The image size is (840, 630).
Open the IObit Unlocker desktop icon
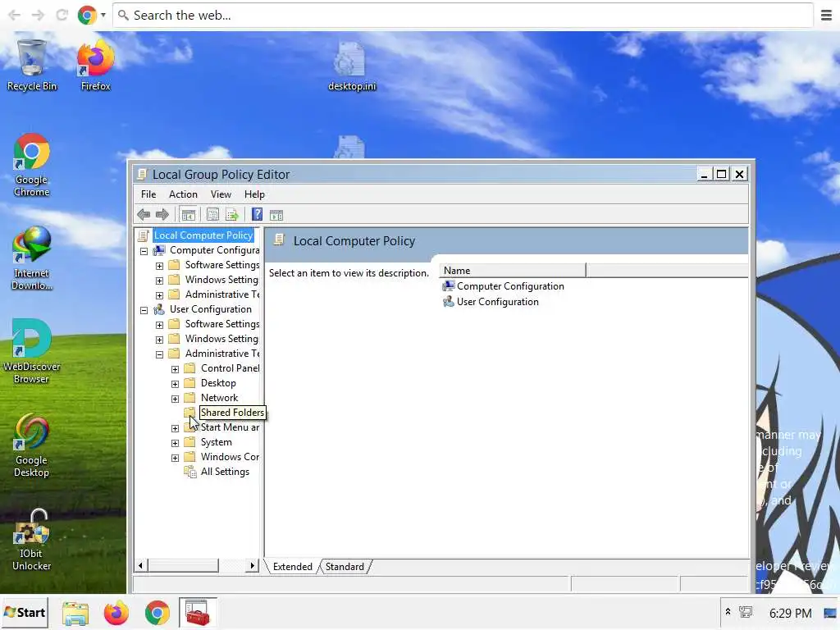(x=32, y=540)
